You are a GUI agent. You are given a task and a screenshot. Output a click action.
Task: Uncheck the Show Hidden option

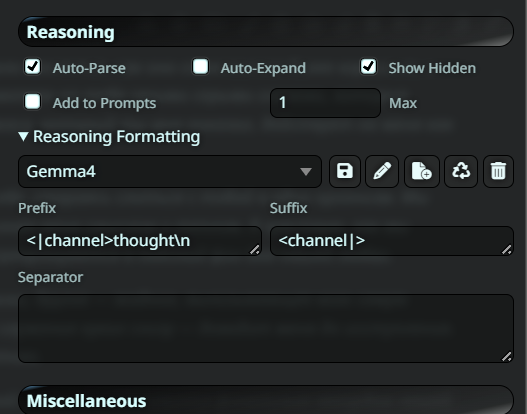(368, 67)
